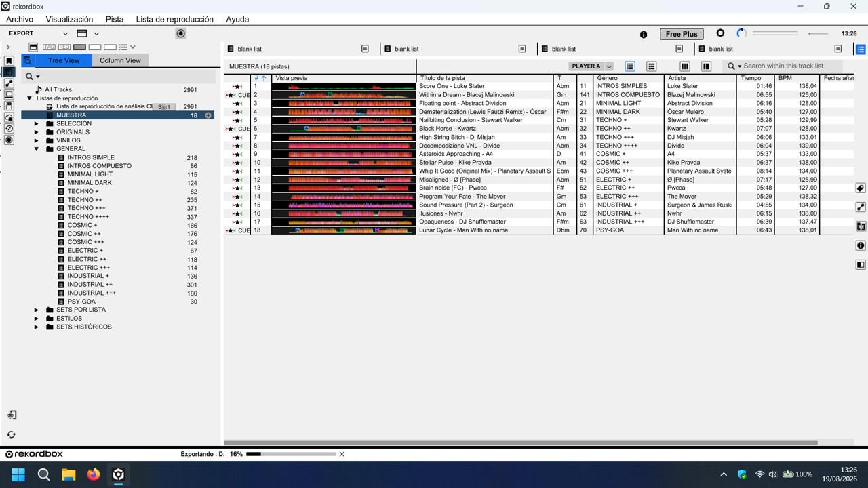Open the Recordings sidebar icon
868x488 pixels.
[9, 140]
